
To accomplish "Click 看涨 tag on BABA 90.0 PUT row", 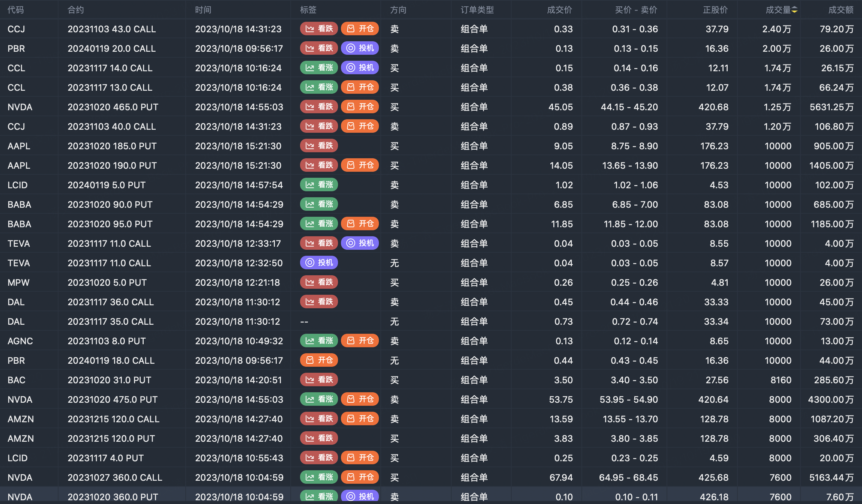I will click(319, 204).
